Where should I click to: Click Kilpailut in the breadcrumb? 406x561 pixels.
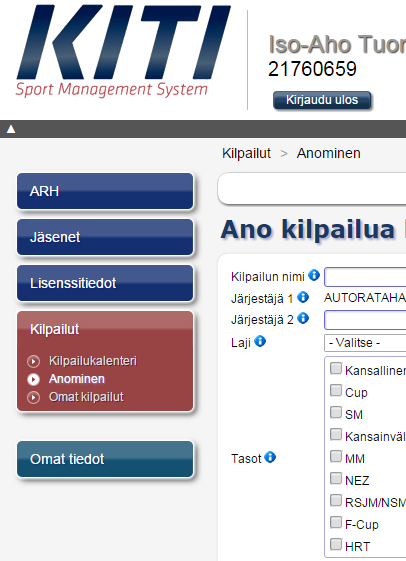(x=246, y=153)
